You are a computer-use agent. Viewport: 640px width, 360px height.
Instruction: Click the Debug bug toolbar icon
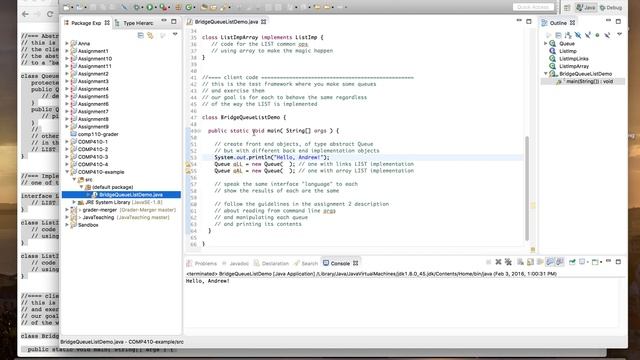[137, 7]
